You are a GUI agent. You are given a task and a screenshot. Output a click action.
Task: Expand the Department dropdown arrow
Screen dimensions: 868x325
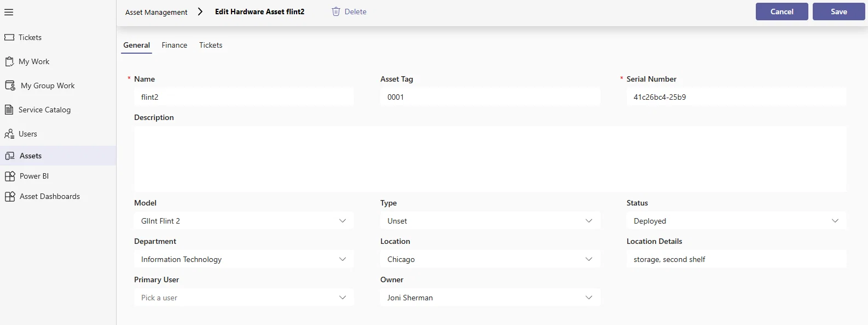[343, 259]
